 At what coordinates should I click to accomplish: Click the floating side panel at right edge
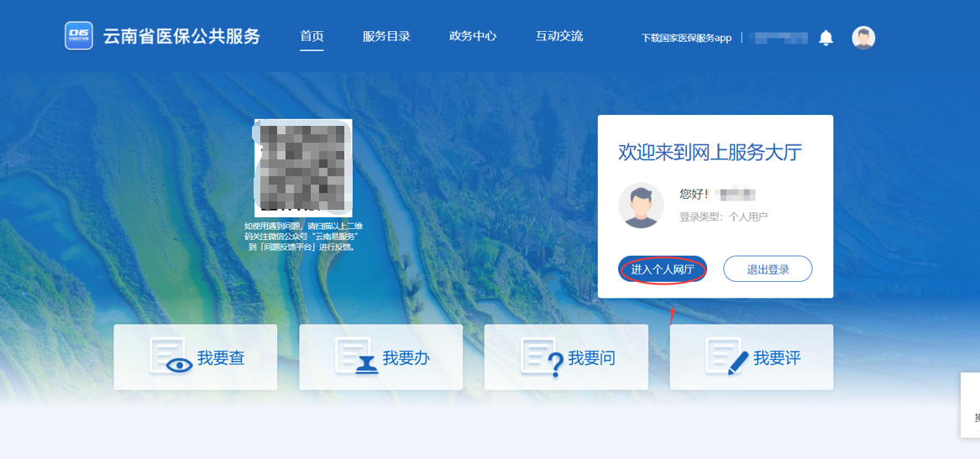[970, 404]
